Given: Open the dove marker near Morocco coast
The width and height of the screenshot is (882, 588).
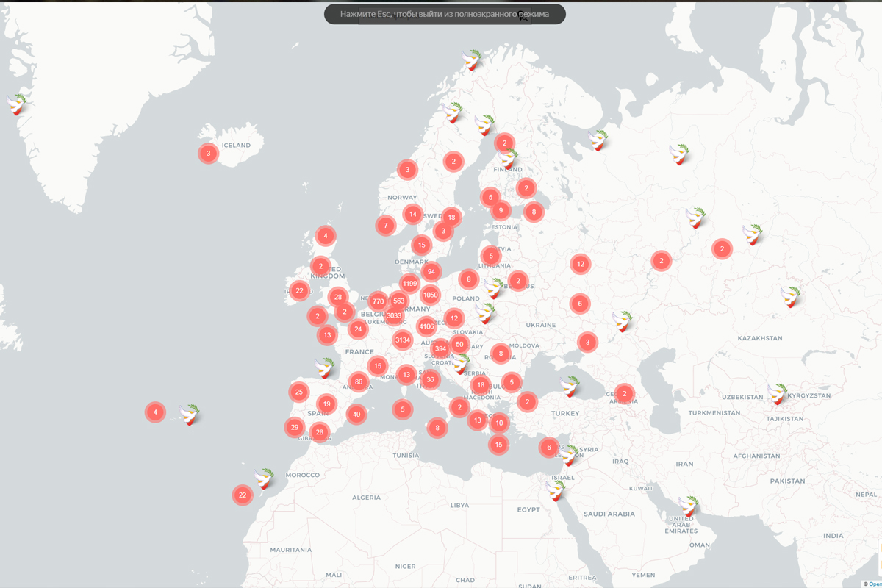Looking at the screenshot, I should coord(264,479).
